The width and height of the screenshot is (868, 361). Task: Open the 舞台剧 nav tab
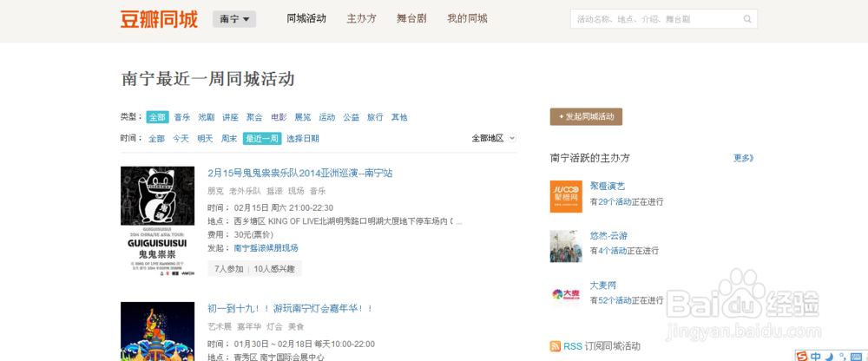(x=411, y=18)
